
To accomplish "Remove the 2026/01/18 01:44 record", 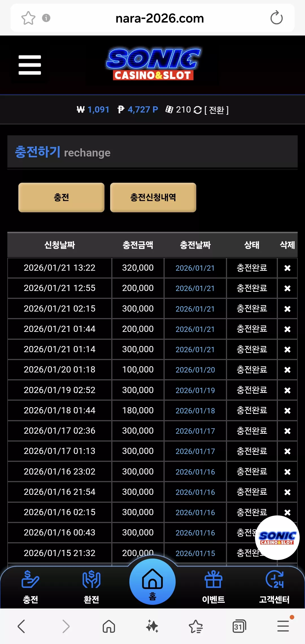I will click(287, 411).
